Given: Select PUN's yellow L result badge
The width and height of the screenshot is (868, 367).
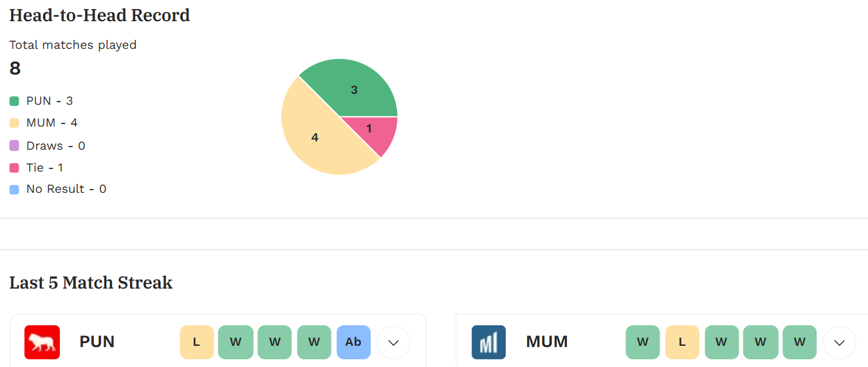Looking at the screenshot, I should 196,342.
